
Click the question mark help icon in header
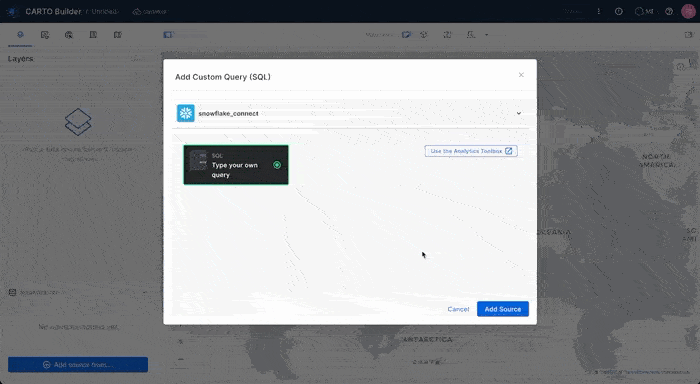[669, 12]
